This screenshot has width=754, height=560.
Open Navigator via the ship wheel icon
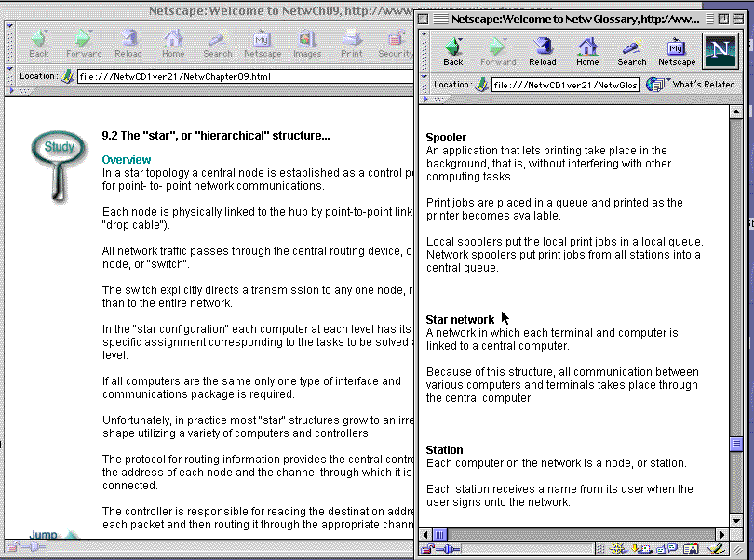click(618, 549)
